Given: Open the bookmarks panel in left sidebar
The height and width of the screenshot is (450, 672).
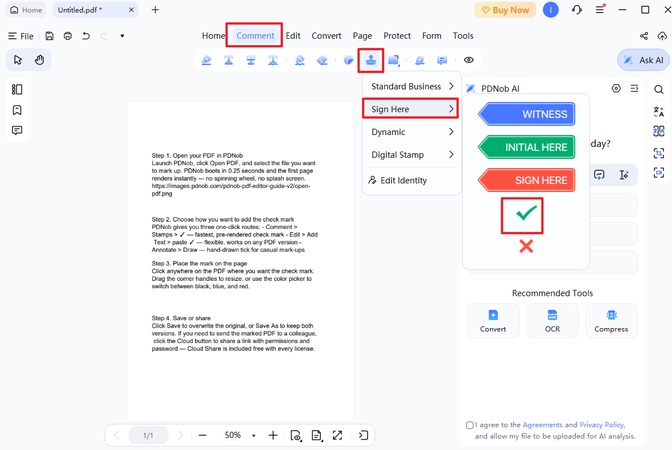Looking at the screenshot, I should coord(17,110).
